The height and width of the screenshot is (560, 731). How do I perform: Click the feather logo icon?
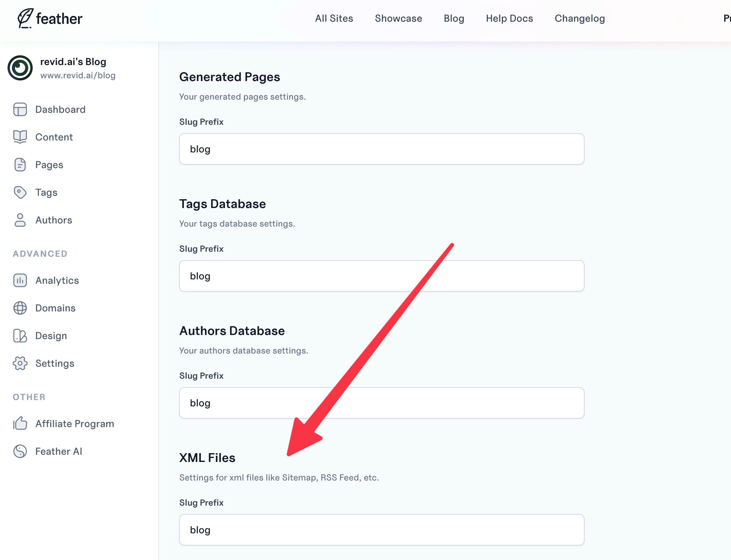25,18
